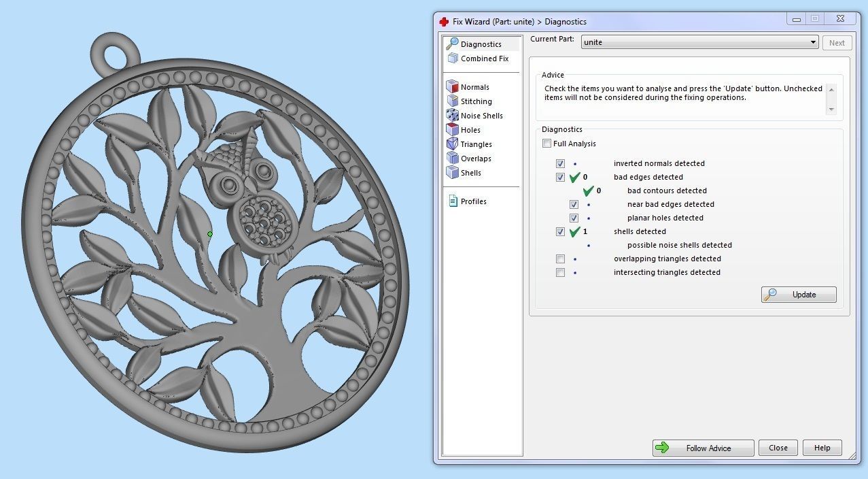Uncheck shells detected option
This screenshot has height=479, width=868.
tap(560, 231)
